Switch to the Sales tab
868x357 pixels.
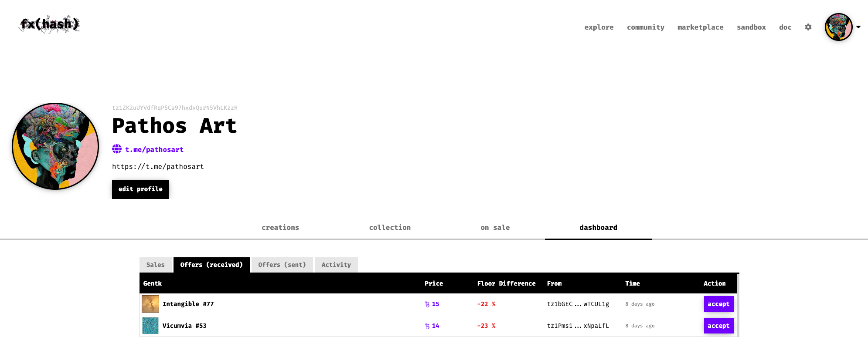[156, 265]
